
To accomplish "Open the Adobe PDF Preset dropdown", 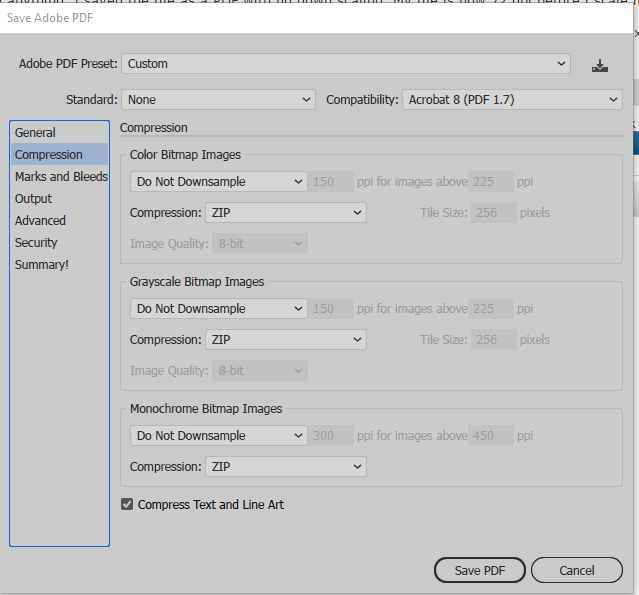I will (x=346, y=64).
